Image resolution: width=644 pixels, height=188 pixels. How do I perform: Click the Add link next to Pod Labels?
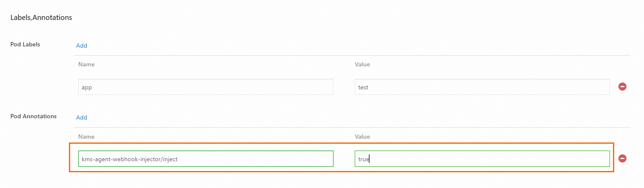[82, 46]
